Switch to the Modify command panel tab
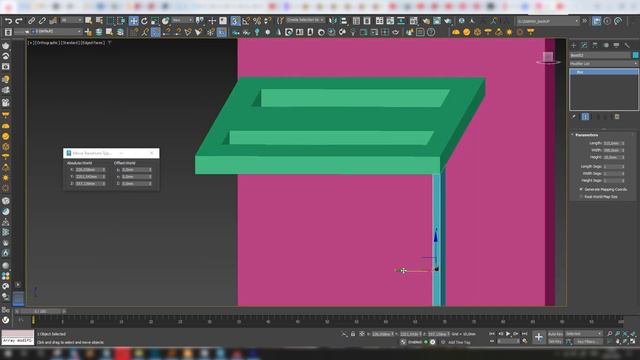Image resolution: width=640 pixels, height=360 pixels. 584,45
